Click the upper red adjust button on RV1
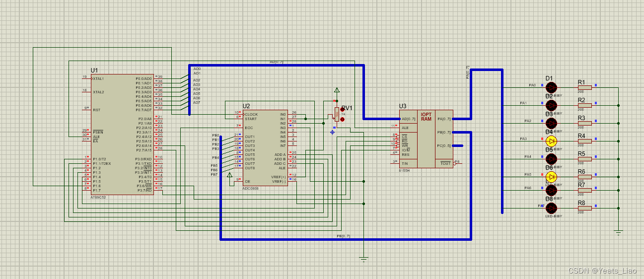This screenshot has width=644, height=279. point(343,110)
